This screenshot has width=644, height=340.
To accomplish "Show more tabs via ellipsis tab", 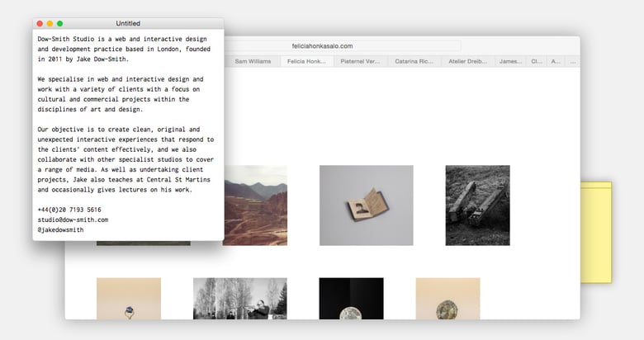I will (x=572, y=61).
